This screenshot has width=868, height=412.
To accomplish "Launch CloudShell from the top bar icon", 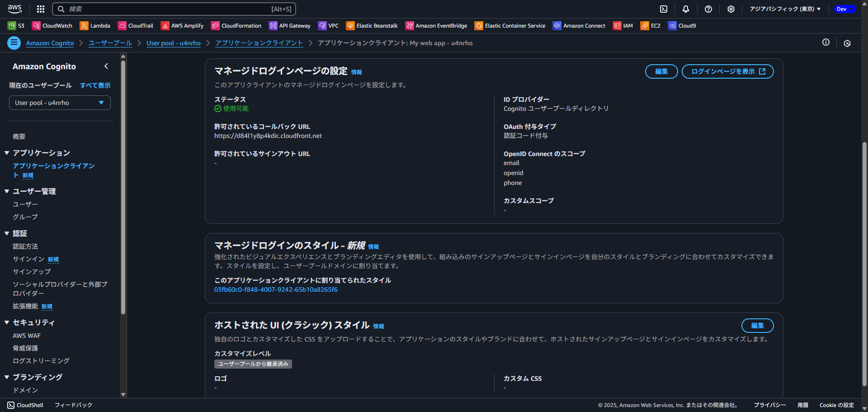I will 664,9.
